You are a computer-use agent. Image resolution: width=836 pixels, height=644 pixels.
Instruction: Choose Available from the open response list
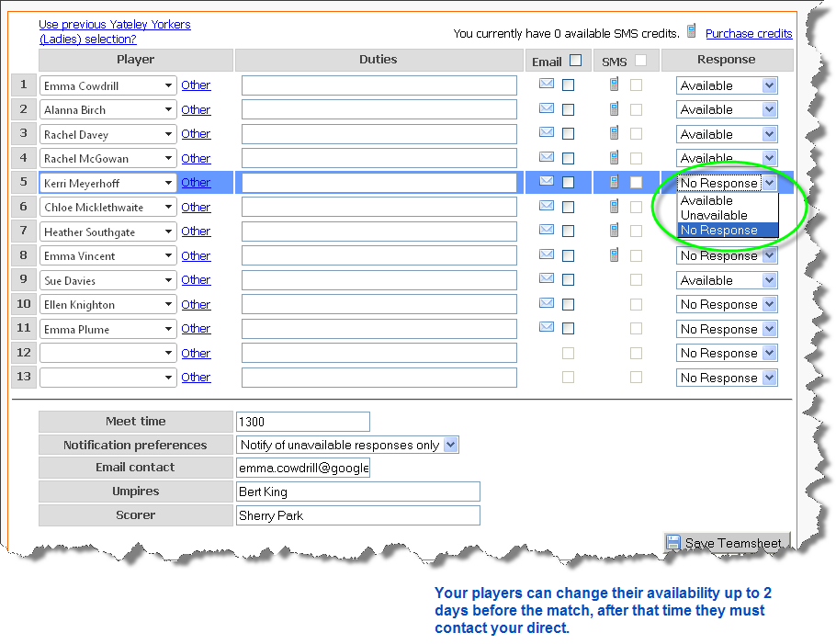pyautogui.click(x=706, y=200)
